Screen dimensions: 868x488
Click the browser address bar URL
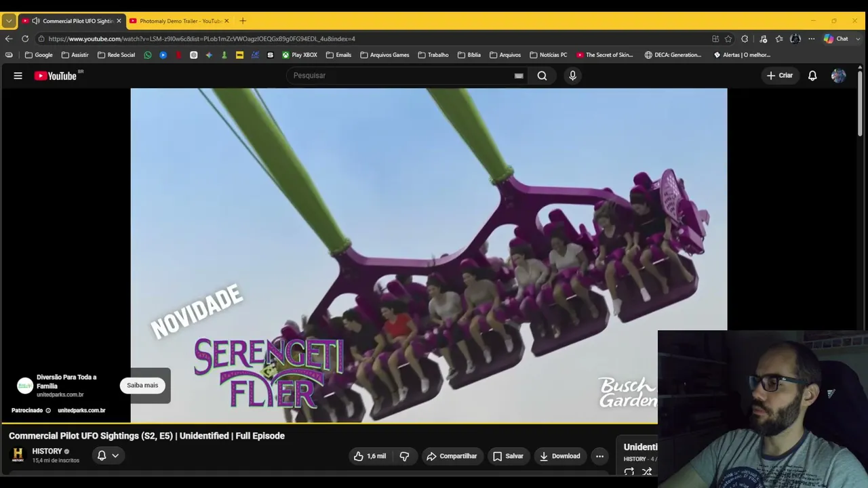point(202,39)
